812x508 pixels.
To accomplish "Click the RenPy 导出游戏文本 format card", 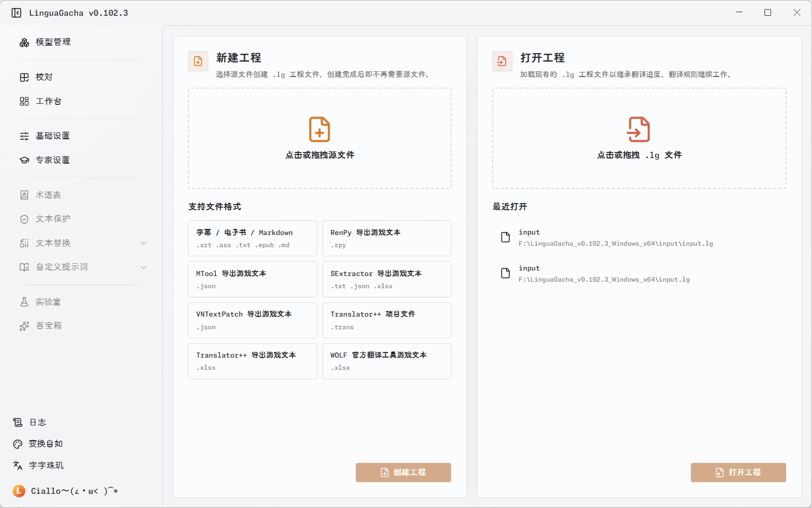I will click(387, 238).
